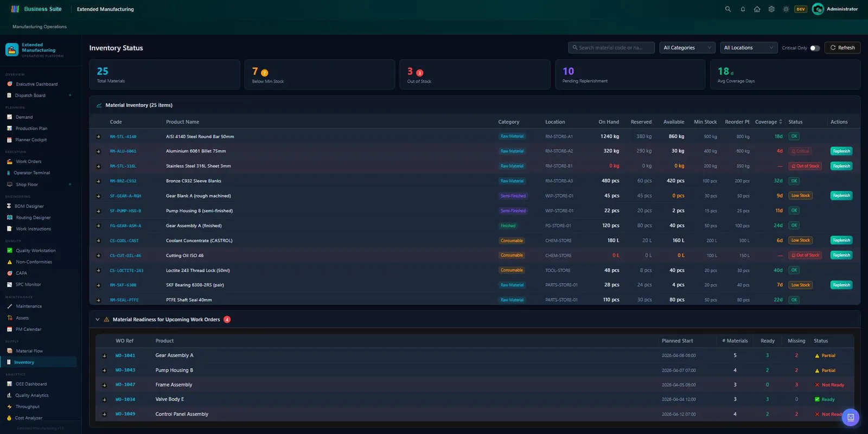The image size is (868, 434).
Task: Click Assets icon in sidebar
Action: pos(9,318)
